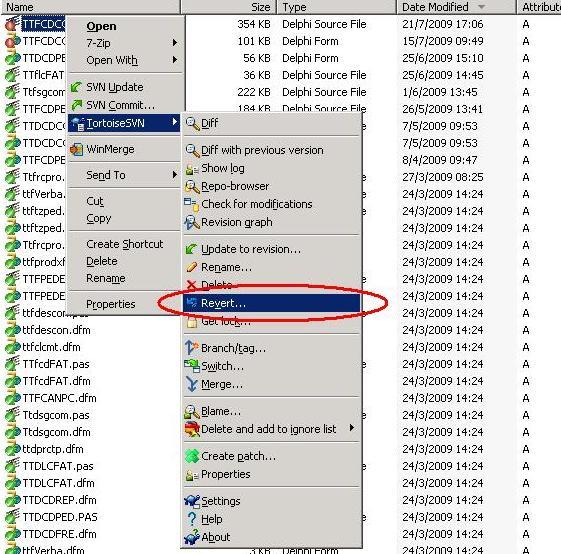The width and height of the screenshot is (561, 554).
Task: Expand the Send To submenu arrow
Action: point(175,175)
